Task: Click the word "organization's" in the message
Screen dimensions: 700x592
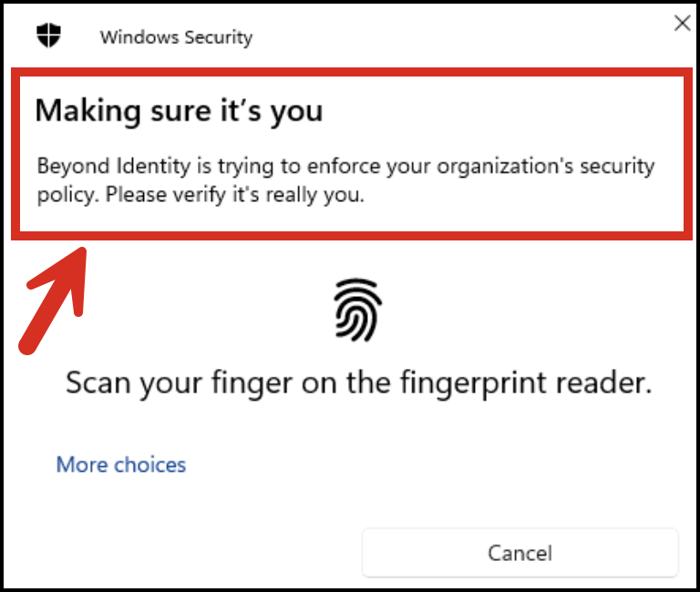Action: coord(505,167)
